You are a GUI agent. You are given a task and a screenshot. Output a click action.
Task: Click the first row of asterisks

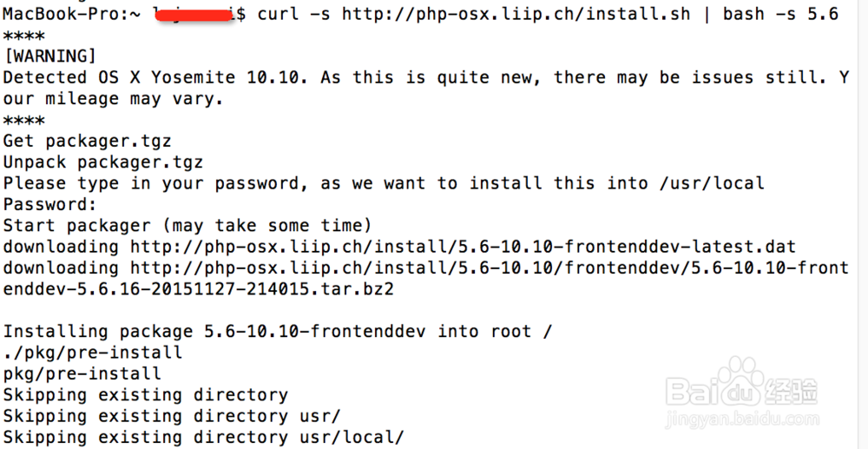point(24,36)
